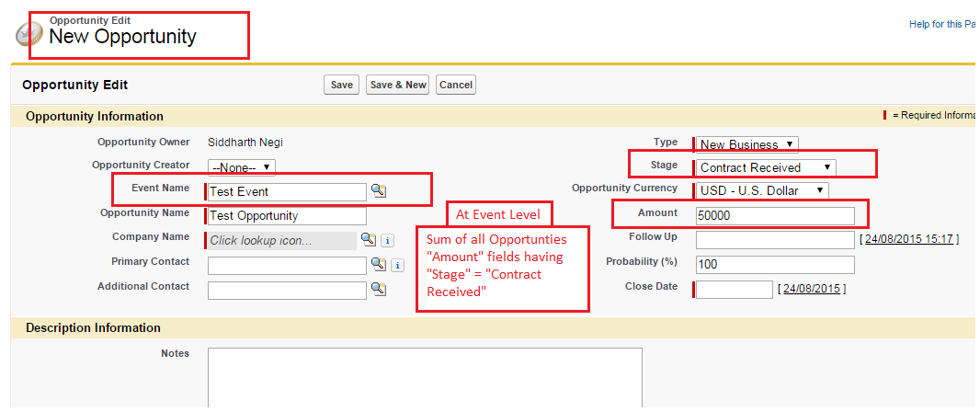Viewport: 980px width, 412px height.
Task: Open the Type dropdown showing New Business
Action: pyautogui.click(x=746, y=144)
